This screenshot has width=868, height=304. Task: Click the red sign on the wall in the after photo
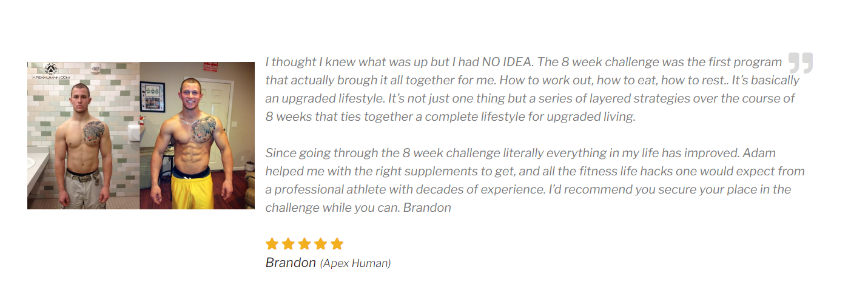point(210,67)
